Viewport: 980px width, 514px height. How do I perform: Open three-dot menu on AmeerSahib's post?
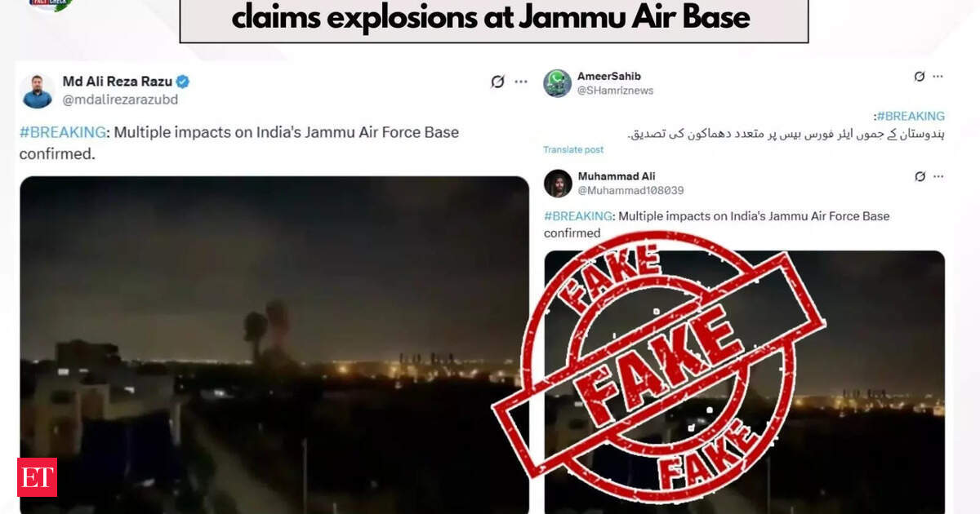pos(938,77)
